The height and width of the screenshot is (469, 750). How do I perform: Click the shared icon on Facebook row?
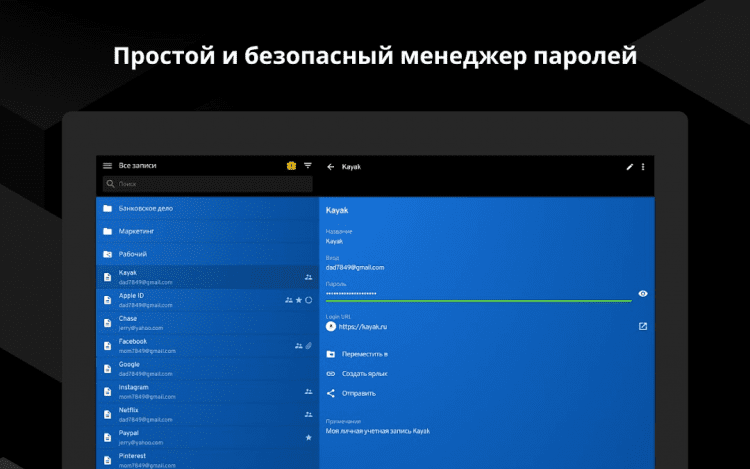[x=298, y=346]
